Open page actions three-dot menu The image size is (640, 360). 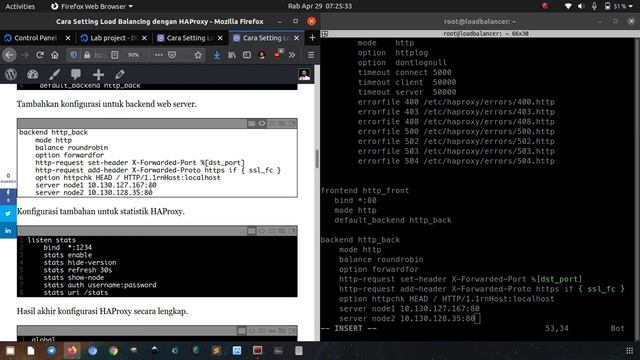pos(158,55)
